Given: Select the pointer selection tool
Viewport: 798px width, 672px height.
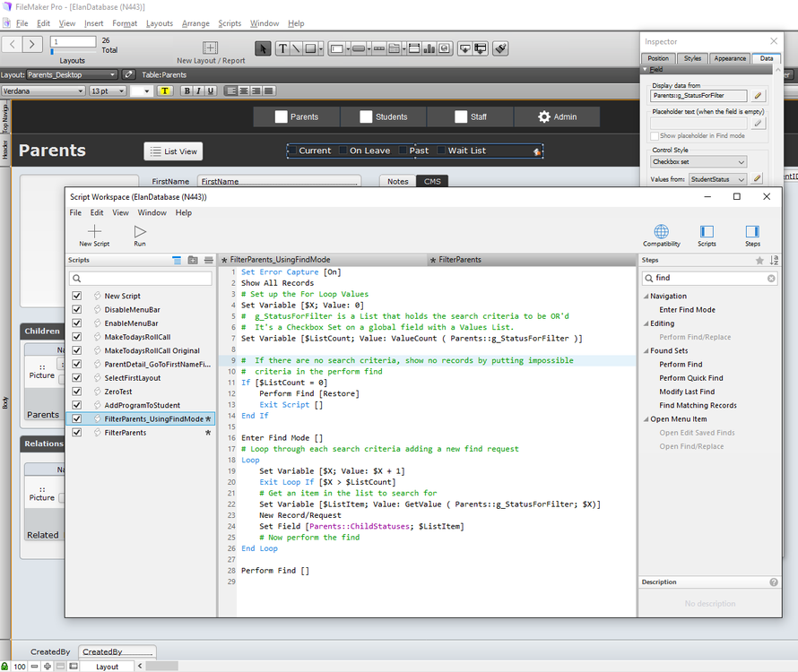Looking at the screenshot, I should (263, 49).
